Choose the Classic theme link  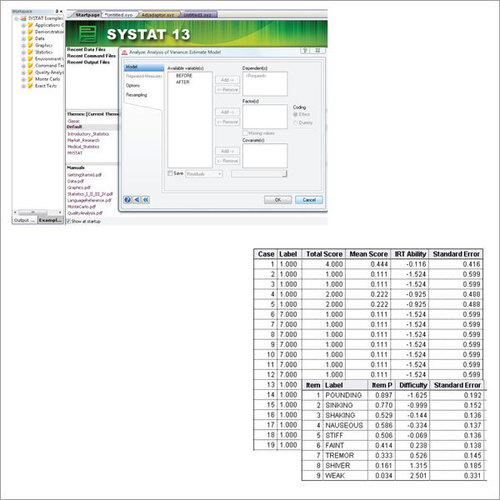(x=73, y=121)
